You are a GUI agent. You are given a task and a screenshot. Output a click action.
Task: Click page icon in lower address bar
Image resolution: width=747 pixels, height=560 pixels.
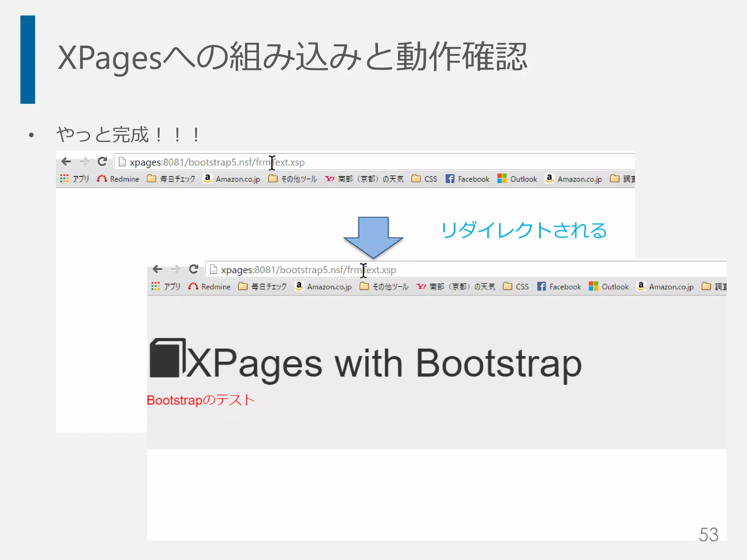(213, 269)
